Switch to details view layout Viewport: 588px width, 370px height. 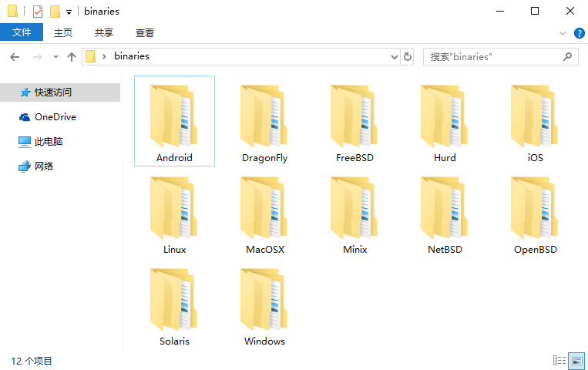tap(559, 361)
